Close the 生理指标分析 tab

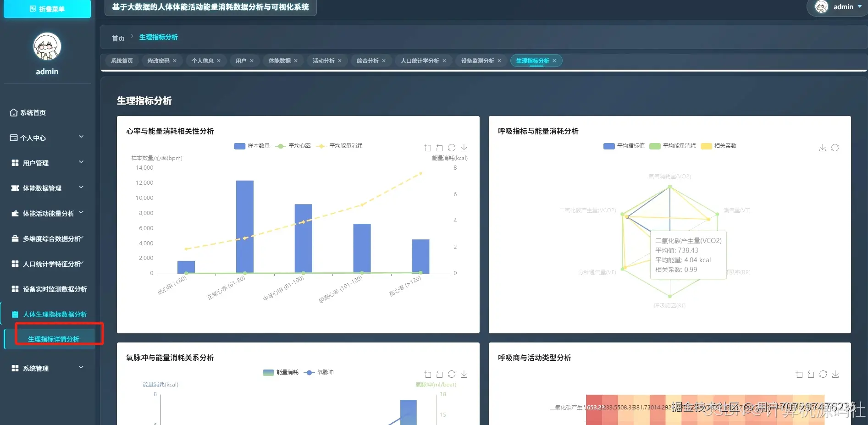[554, 61]
